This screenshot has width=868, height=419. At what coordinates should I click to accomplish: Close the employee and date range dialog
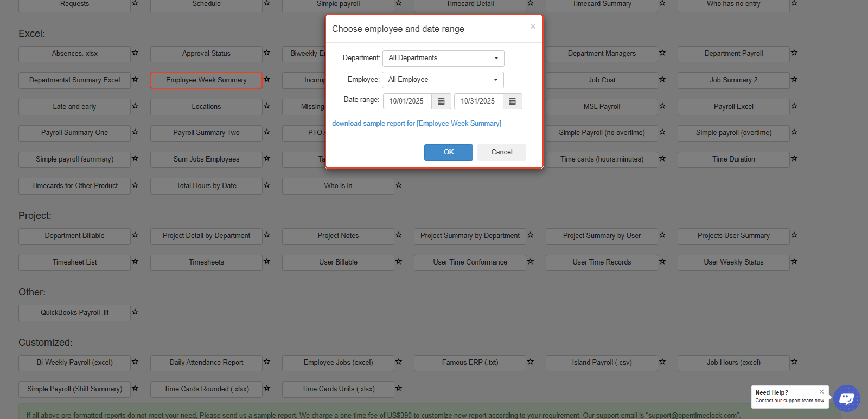pyautogui.click(x=533, y=27)
